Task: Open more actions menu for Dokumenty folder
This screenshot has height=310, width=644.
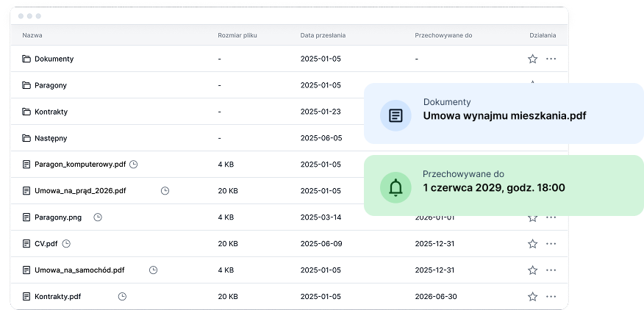Action: 551,59
